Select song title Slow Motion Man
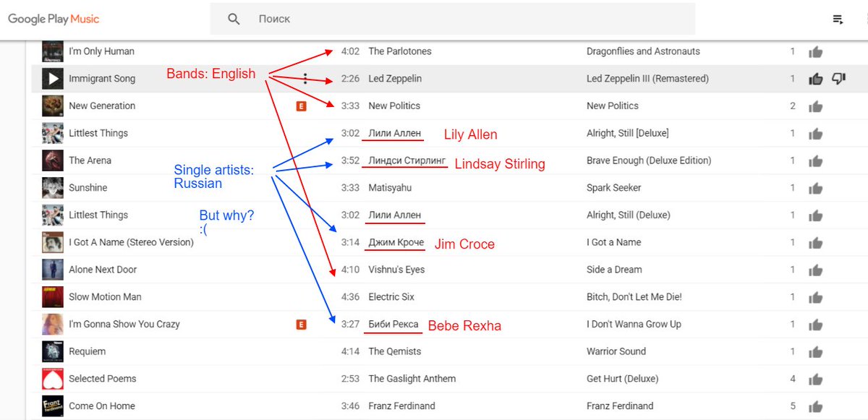Screen dimensions: 868x420 pos(105,297)
